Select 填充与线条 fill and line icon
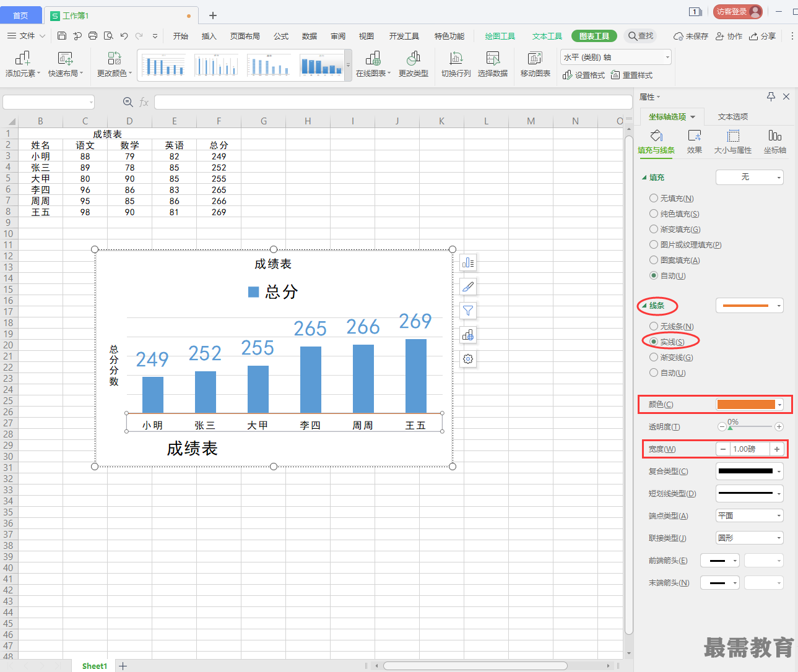 pyautogui.click(x=656, y=142)
